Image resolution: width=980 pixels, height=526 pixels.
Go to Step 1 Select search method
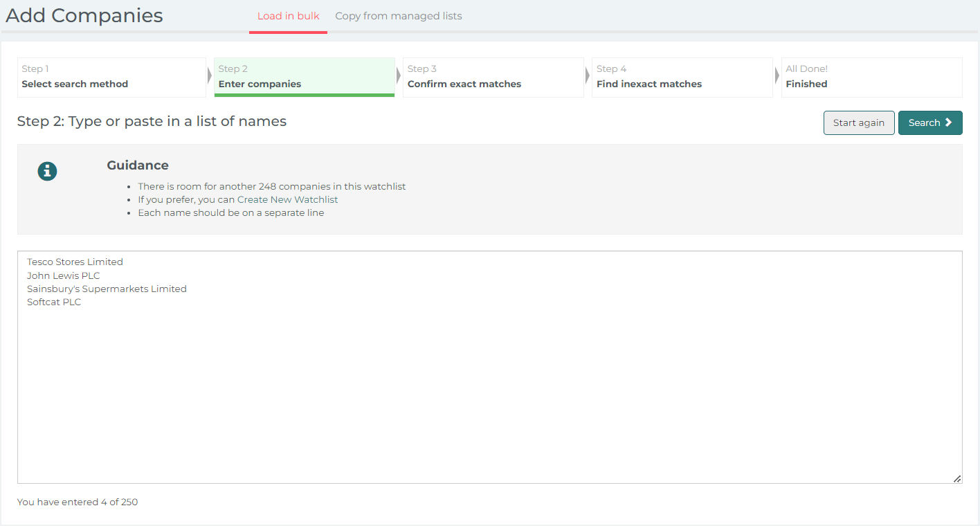click(x=111, y=77)
